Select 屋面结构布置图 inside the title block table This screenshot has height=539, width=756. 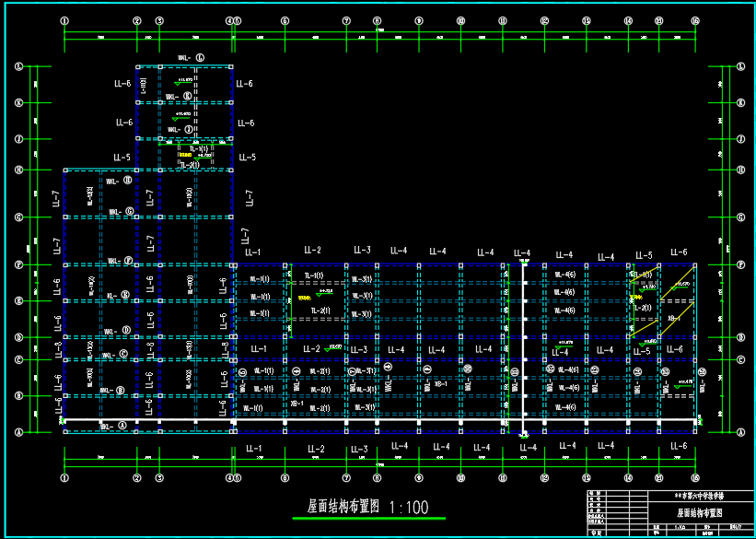(x=702, y=512)
